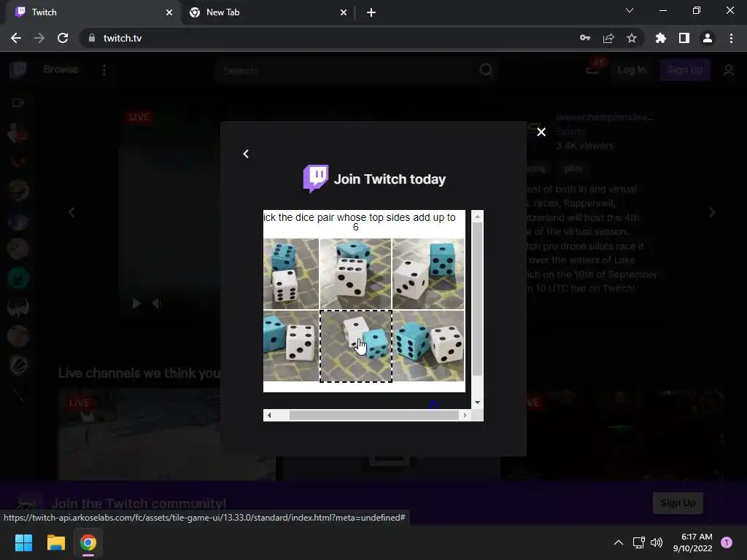The height and width of the screenshot is (560, 747).
Task: Select the highlighted bottom-middle dice pair image
Action: coord(355,346)
